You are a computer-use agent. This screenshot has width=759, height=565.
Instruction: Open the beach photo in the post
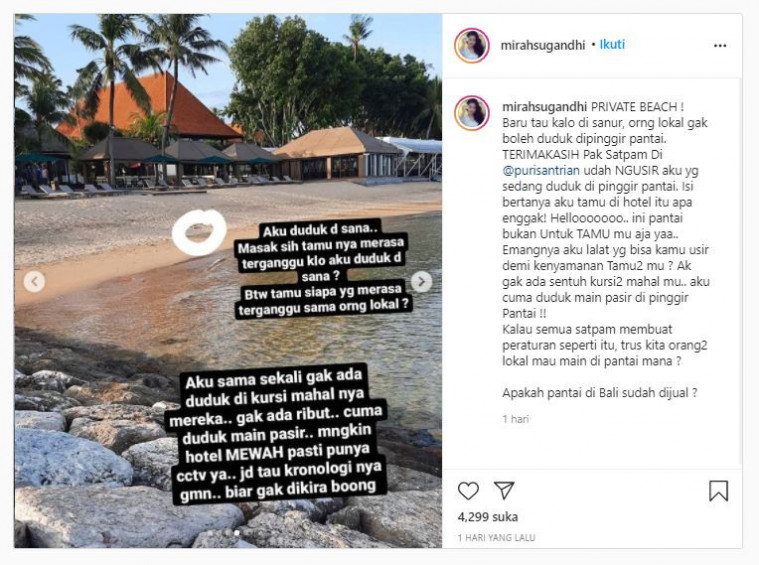pos(228,281)
